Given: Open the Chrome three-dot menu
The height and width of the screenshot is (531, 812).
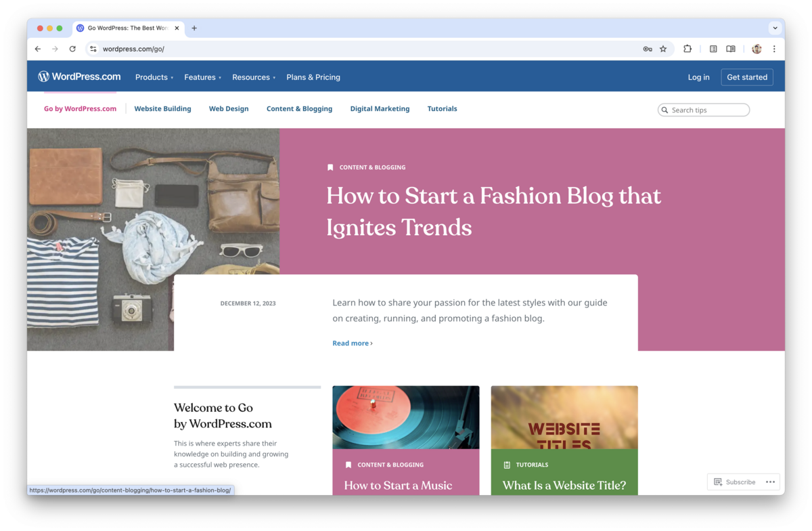Looking at the screenshot, I should (x=774, y=49).
